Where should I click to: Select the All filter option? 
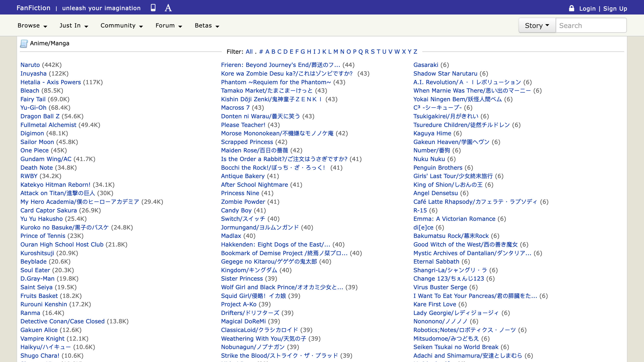point(249,52)
